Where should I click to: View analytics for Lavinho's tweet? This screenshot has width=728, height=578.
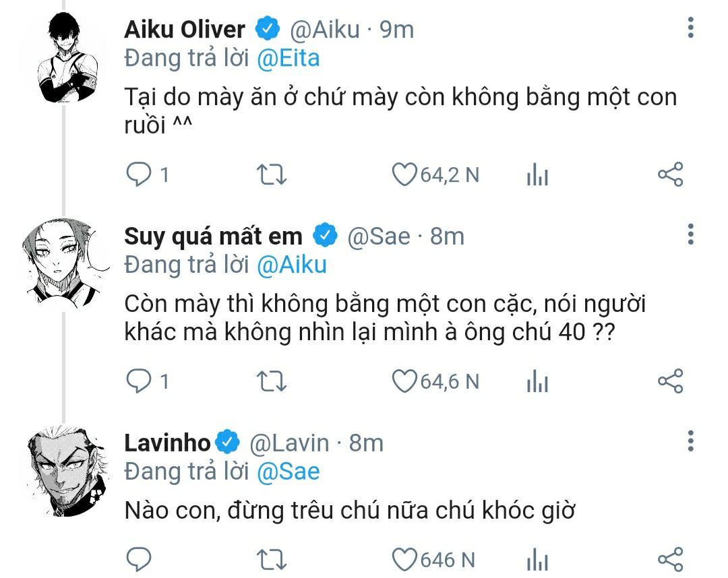(x=537, y=560)
